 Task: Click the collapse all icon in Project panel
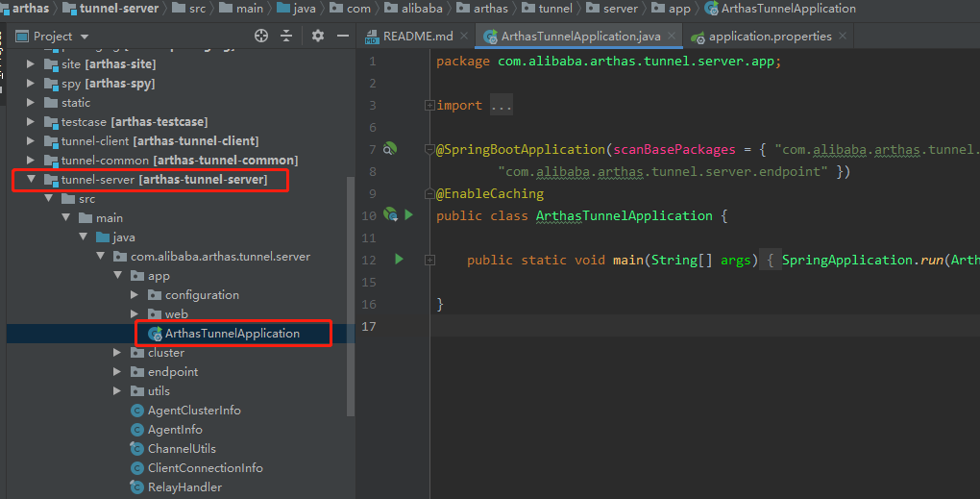click(286, 36)
